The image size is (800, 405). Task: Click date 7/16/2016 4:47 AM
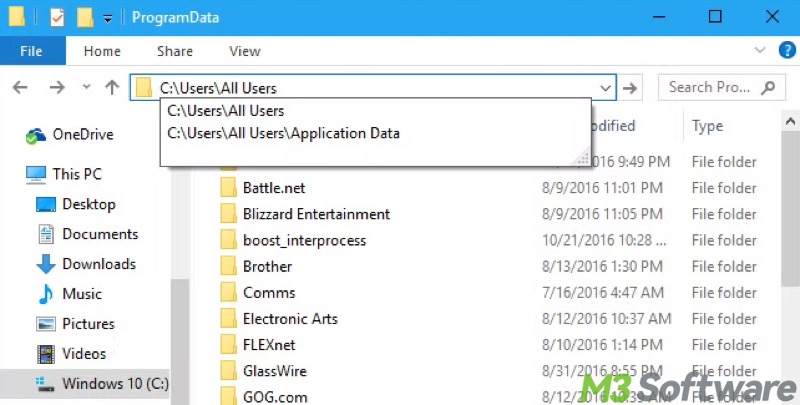(603, 293)
